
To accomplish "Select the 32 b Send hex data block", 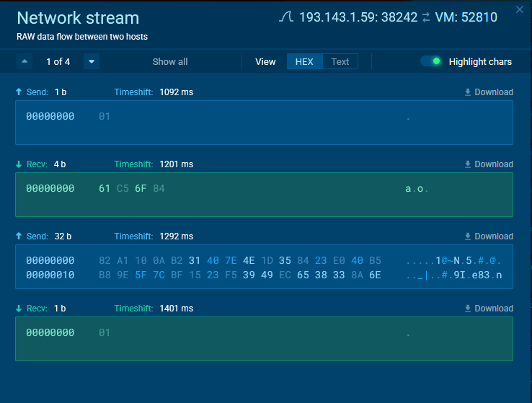I will coord(264,267).
